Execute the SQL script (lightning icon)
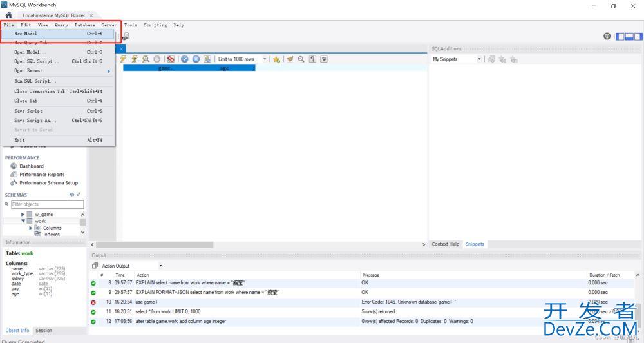644x343 pixels. (x=123, y=59)
